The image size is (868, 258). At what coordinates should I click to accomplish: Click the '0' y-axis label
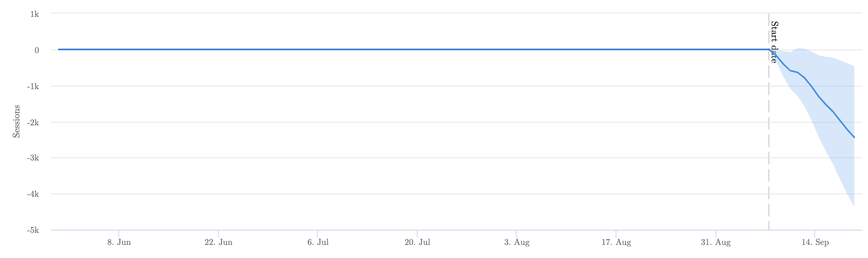37,50
